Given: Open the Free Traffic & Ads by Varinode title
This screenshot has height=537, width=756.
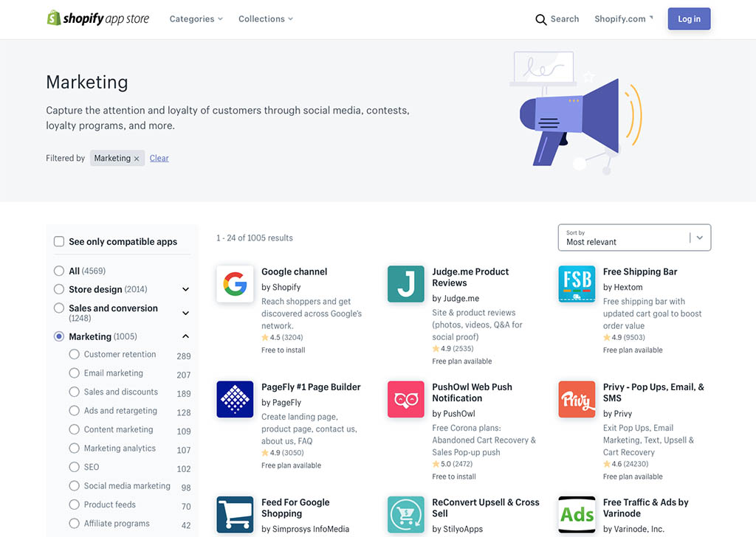Looking at the screenshot, I should [645, 508].
